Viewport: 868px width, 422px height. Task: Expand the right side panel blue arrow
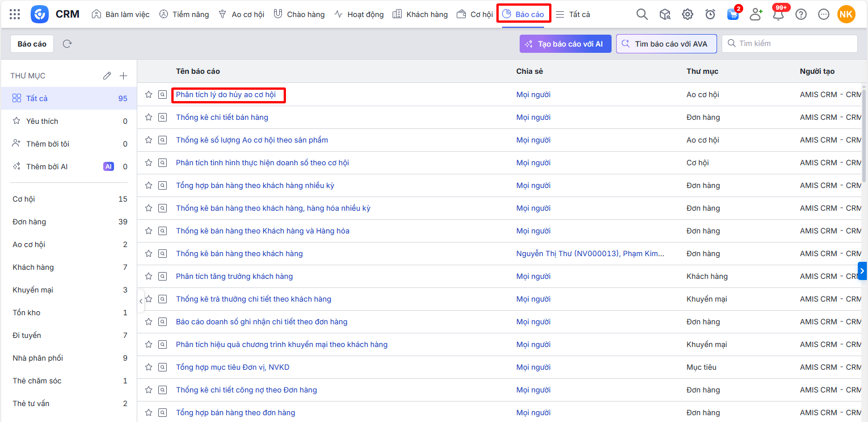pos(862,271)
